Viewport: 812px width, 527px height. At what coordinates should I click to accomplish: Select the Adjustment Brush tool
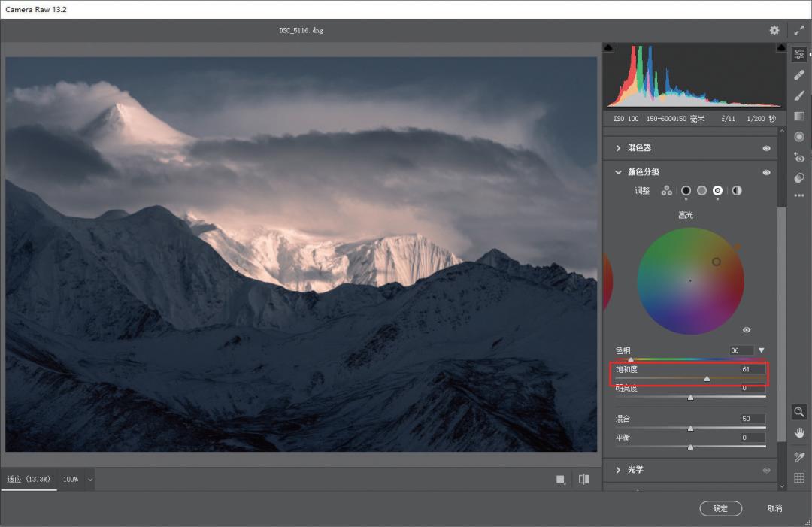point(799,95)
